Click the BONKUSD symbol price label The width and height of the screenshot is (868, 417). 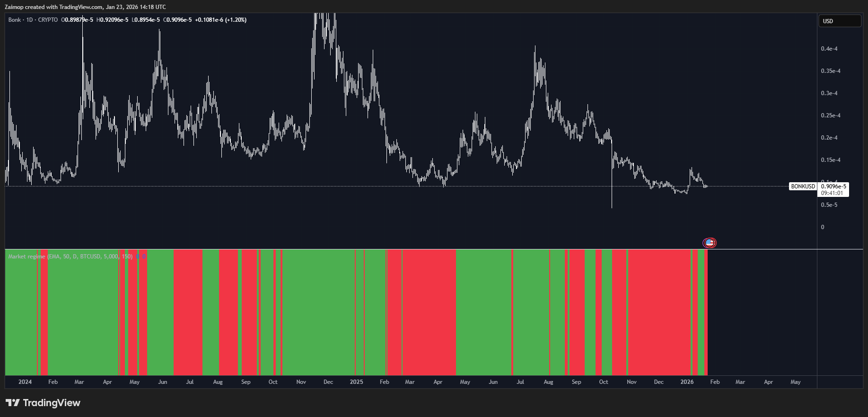point(803,186)
